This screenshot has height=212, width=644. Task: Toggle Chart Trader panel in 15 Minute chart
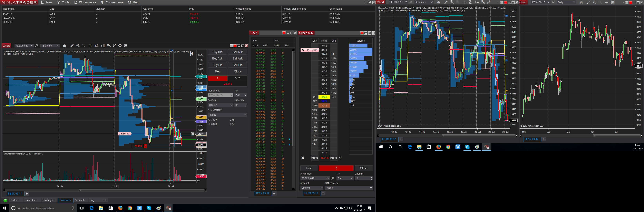pos(103,46)
